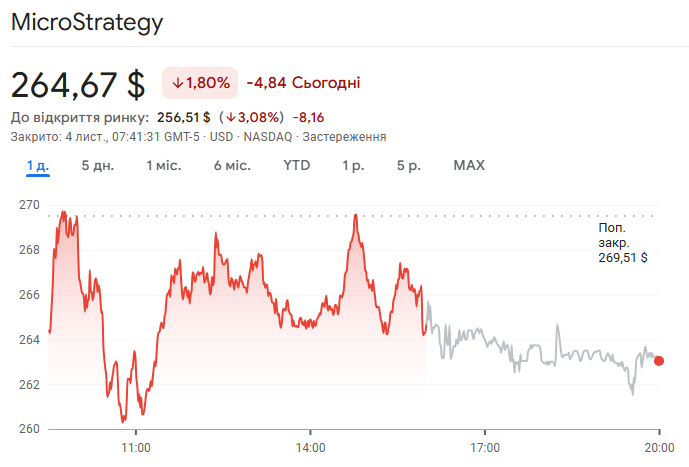Select the YTD range tab
This screenshot has width=689, height=467.
[x=297, y=165]
